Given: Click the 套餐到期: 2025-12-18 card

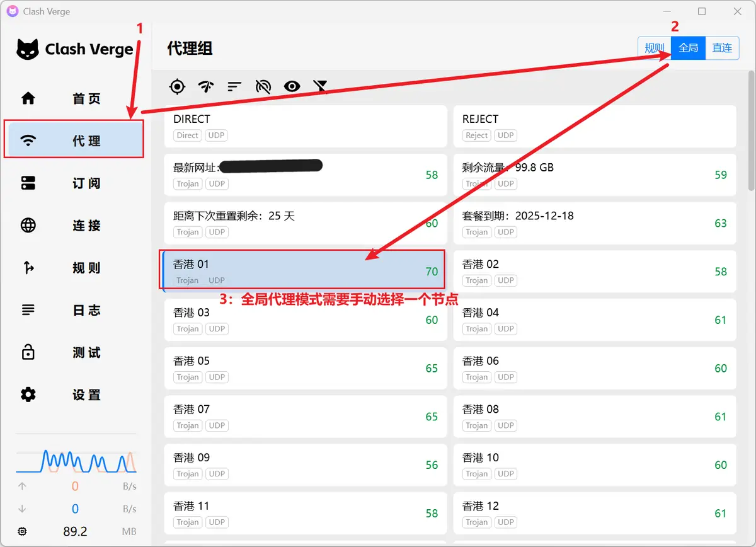Looking at the screenshot, I should click(595, 223).
